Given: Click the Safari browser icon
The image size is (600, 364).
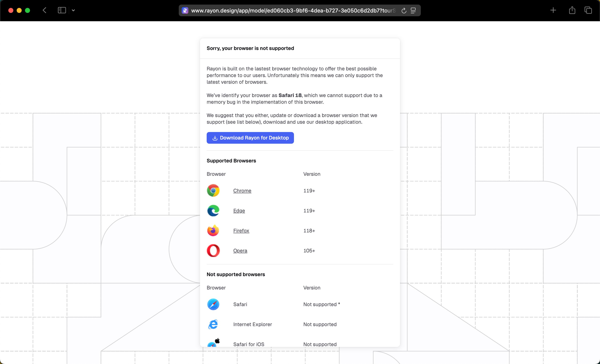Looking at the screenshot, I should (x=213, y=304).
